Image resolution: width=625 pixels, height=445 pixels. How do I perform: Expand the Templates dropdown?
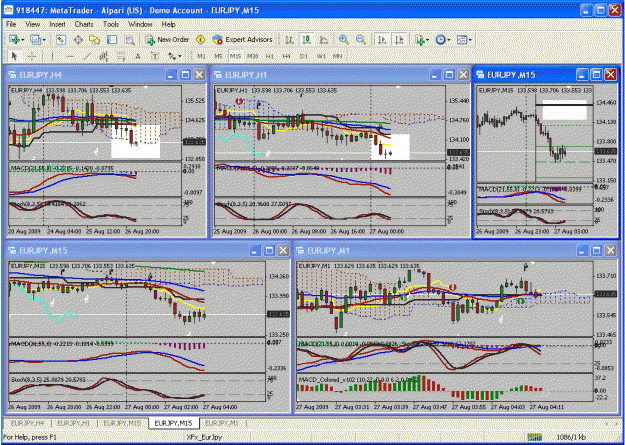click(470, 40)
